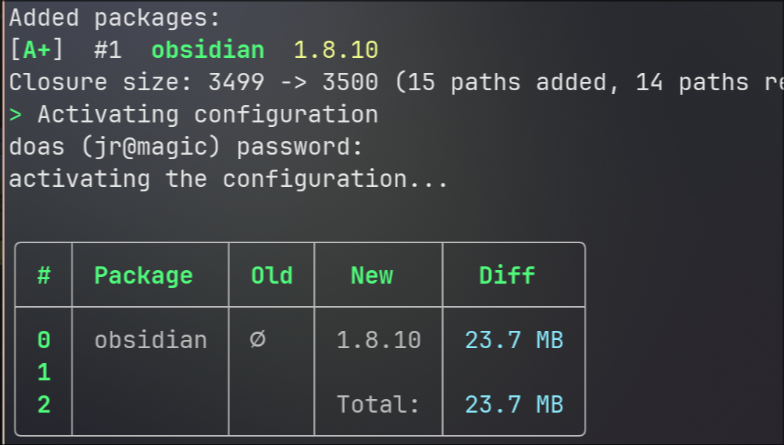Click the Total: label in table
The image size is (784, 445).
378,404
